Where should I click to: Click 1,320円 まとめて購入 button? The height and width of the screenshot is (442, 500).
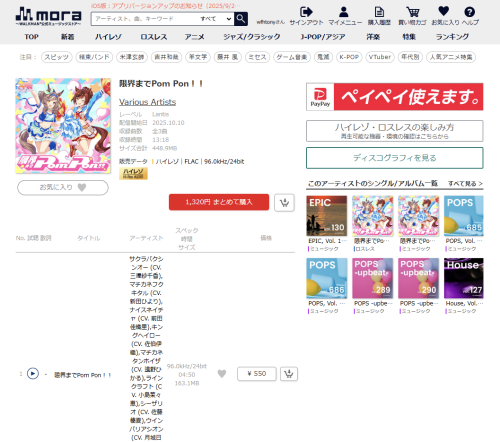tap(219, 202)
